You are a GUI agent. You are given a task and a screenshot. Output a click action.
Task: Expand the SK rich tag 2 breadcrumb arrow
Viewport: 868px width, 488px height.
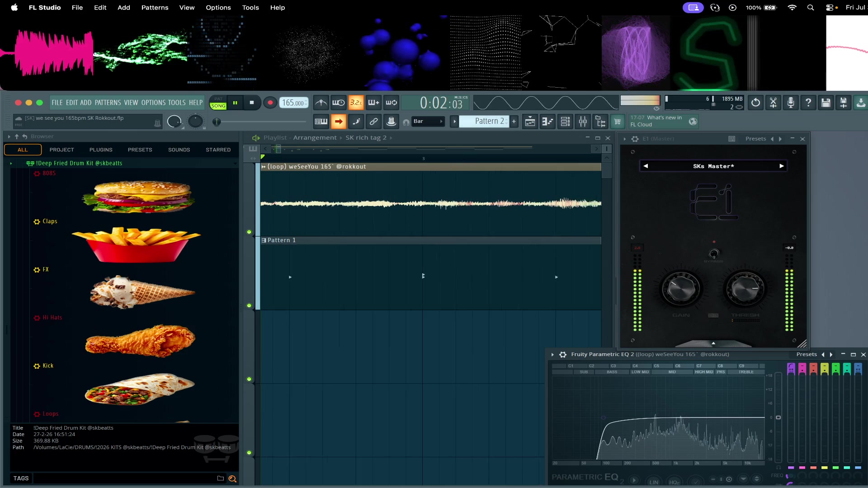pos(391,138)
